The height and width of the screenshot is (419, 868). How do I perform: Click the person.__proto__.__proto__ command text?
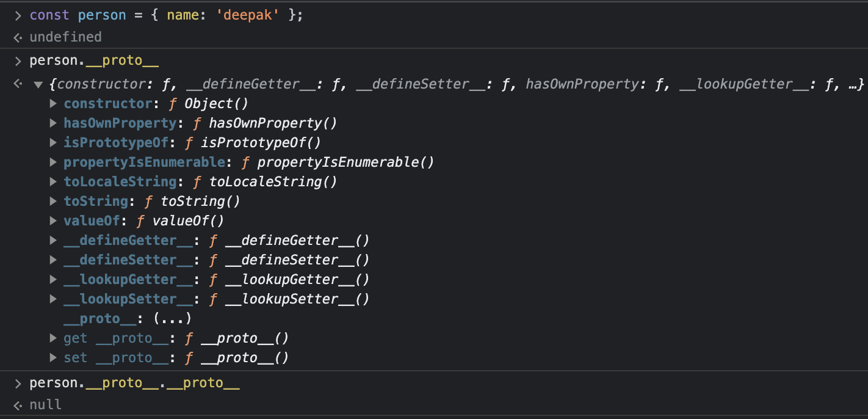[x=134, y=384]
